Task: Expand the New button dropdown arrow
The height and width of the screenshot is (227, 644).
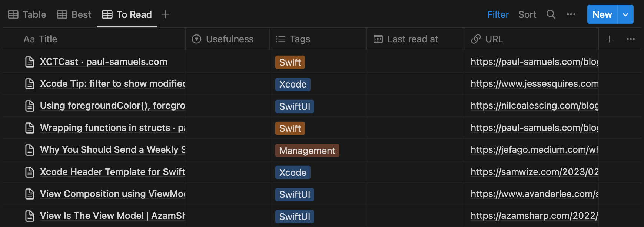Action: pos(625,14)
